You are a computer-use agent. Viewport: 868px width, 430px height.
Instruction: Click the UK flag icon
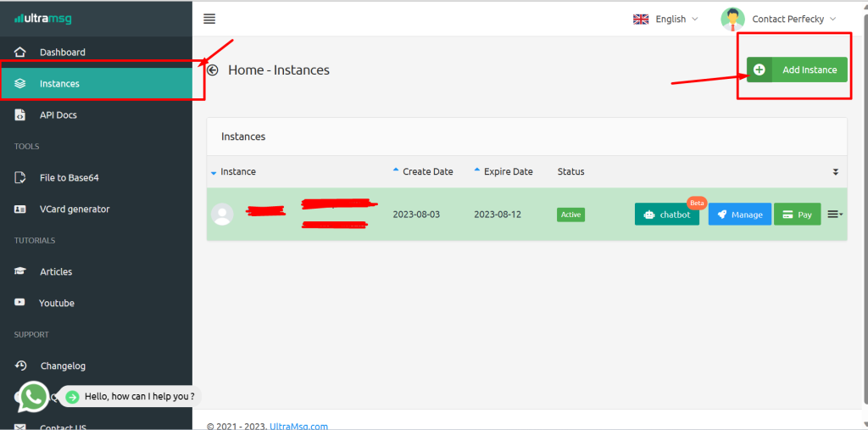tap(641, 19)
